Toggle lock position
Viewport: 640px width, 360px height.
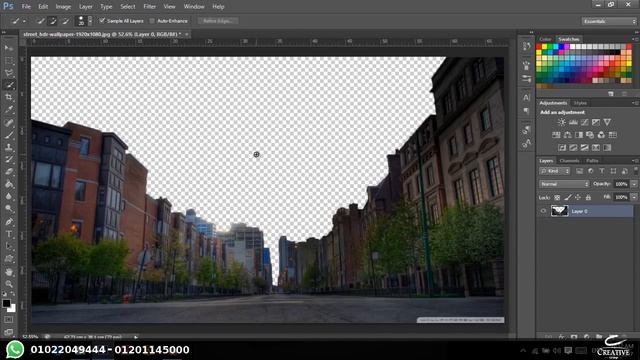[578, 197]
